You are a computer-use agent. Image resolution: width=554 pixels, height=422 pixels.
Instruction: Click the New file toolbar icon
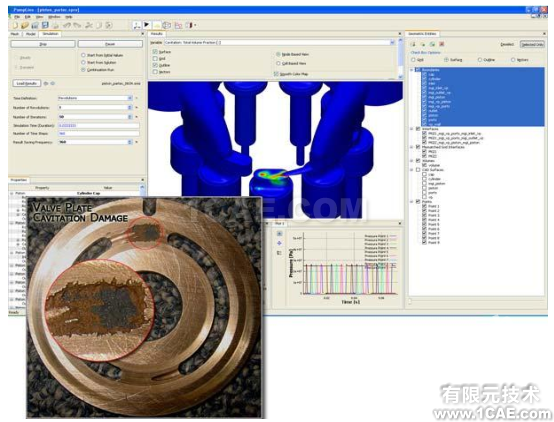point(15,25)
